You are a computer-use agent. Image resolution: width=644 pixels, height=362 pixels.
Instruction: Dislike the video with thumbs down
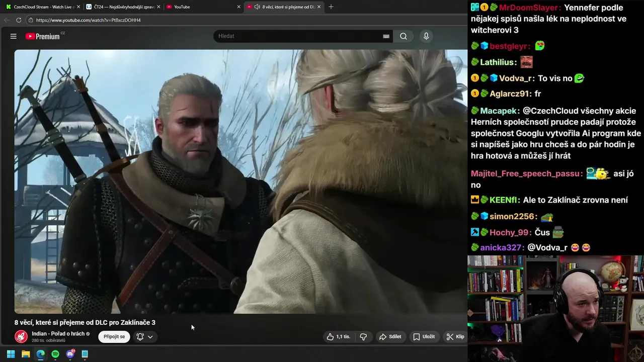pyautogui.click(x=363, y=336)
